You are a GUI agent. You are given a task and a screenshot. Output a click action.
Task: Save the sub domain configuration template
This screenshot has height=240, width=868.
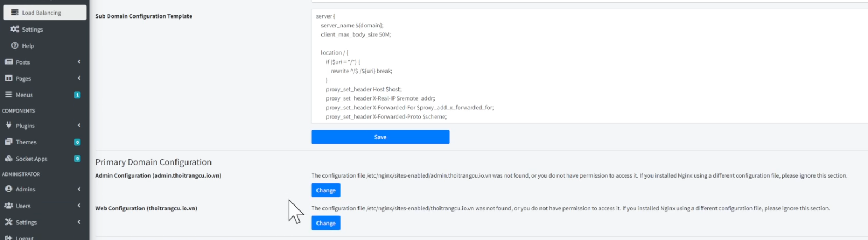[x=380, y=137]
